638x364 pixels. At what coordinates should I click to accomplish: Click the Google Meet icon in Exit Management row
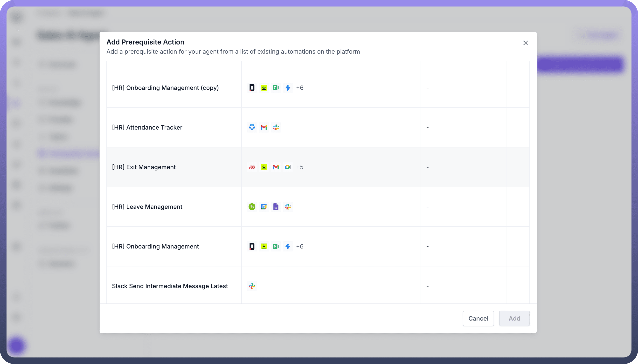tap(288, 167)
